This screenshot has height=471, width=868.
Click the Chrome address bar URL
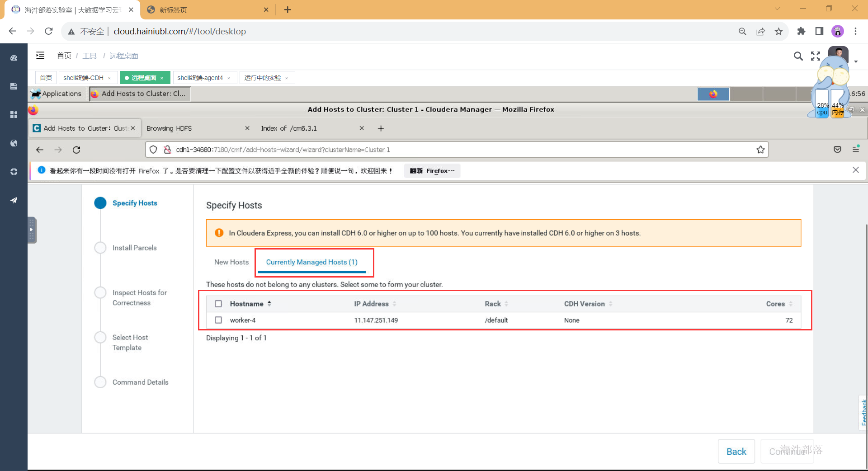tap(179, 31)
